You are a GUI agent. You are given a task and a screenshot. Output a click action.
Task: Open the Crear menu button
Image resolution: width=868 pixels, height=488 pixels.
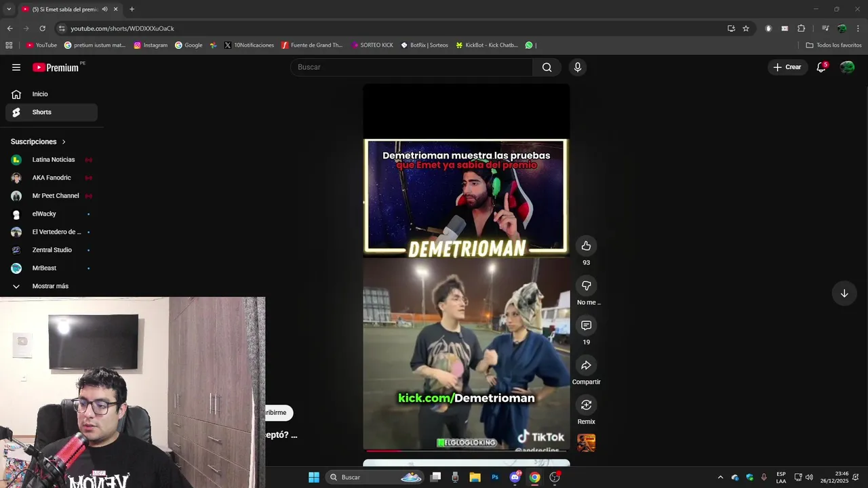pyautogui.click(x=787, y=67)
